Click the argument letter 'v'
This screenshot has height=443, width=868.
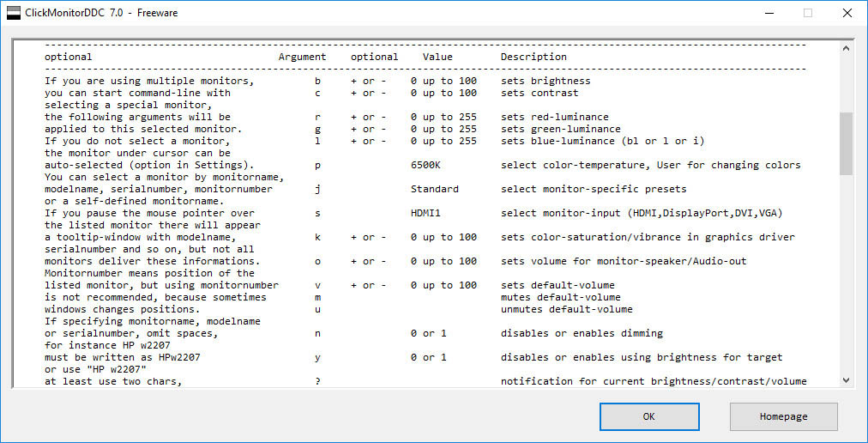coord(317,286)
